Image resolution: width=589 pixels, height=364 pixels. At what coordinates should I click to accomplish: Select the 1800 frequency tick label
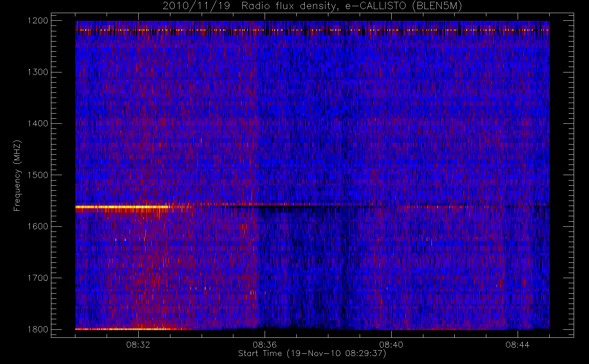[38, 329]
